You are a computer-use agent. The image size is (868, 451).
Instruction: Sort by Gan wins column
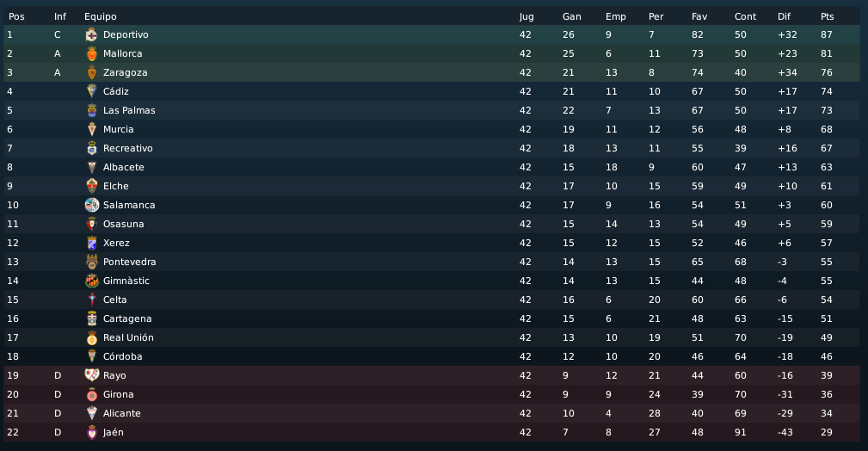pyautogui.click(x=572, y=16)
